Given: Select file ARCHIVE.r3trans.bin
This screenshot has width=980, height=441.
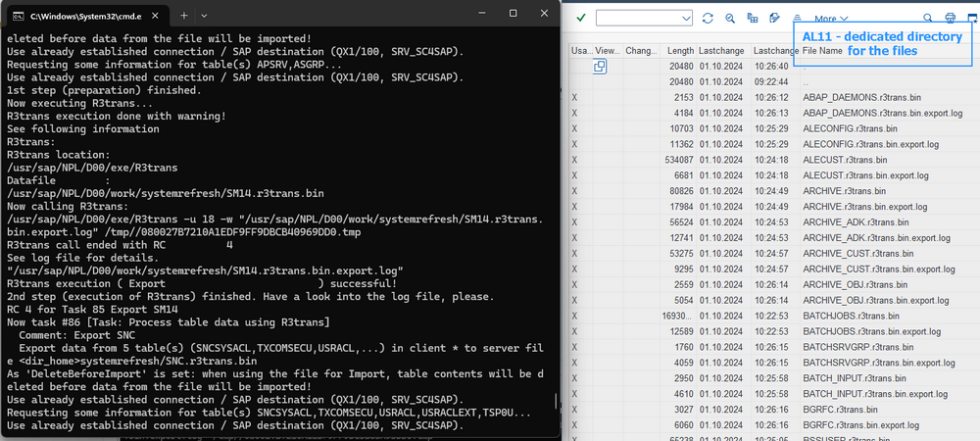Looking at the screenshot, I should (x=844, y=191).
